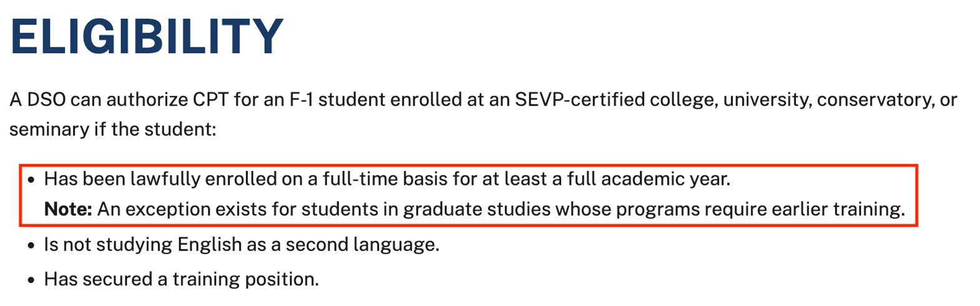Click the bullet before "Has secured a training"
The height and width of the screenshot is (306, 980).
coord(31,280)
